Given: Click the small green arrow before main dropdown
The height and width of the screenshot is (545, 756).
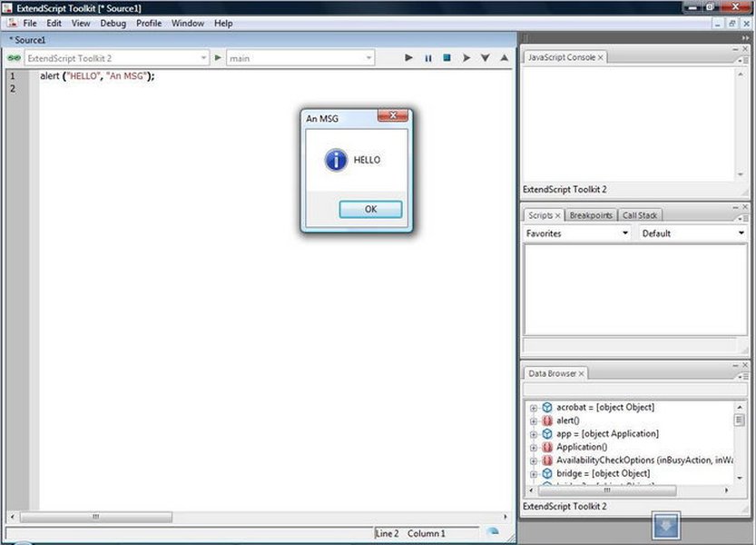Looking at the screenshot, I should point(218,58).
